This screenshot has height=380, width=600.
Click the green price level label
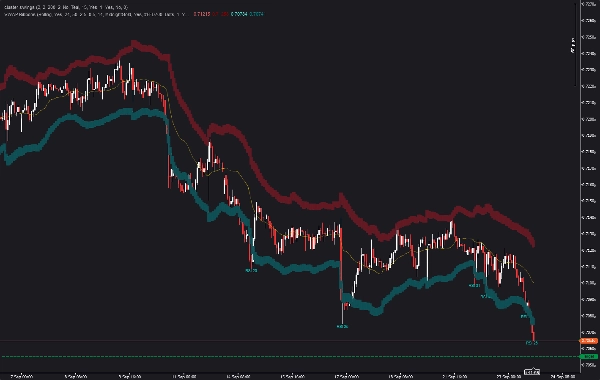point(589,357)
